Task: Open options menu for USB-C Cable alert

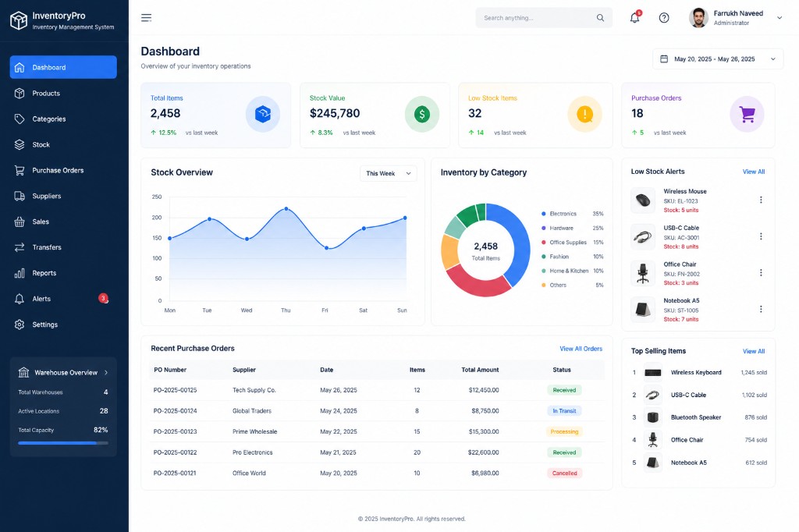Action: pyautogui.click(x=761, y=236)
